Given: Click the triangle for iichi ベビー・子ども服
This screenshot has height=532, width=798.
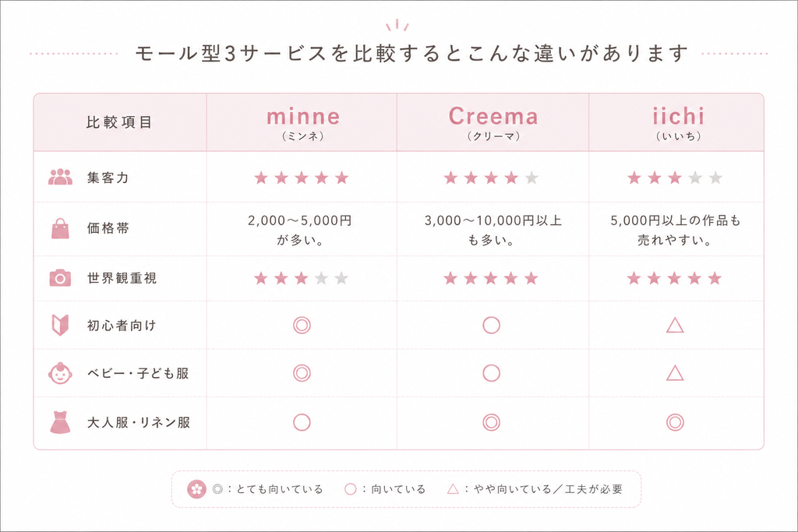Looking at the screenshot, I should (675, 373).
